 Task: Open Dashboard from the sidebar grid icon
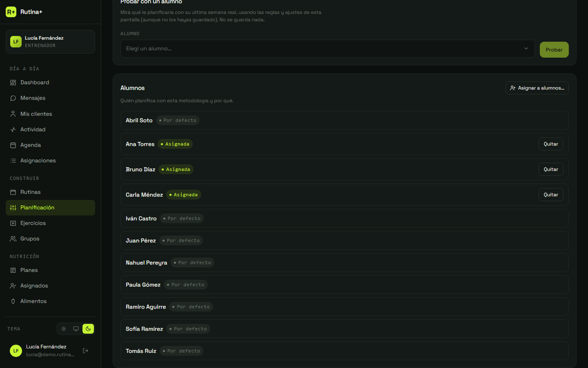pos(13,83)
